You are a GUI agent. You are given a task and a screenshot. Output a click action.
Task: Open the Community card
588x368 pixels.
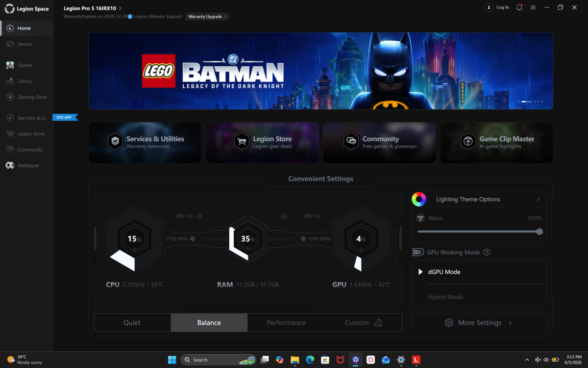coord(379,142)
